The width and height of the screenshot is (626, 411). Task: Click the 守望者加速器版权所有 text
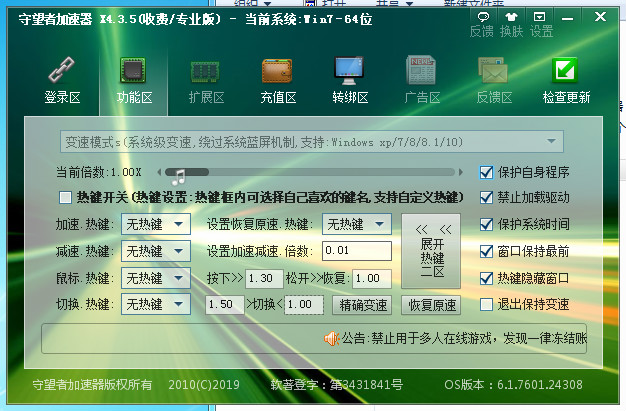tap(92, 384)
